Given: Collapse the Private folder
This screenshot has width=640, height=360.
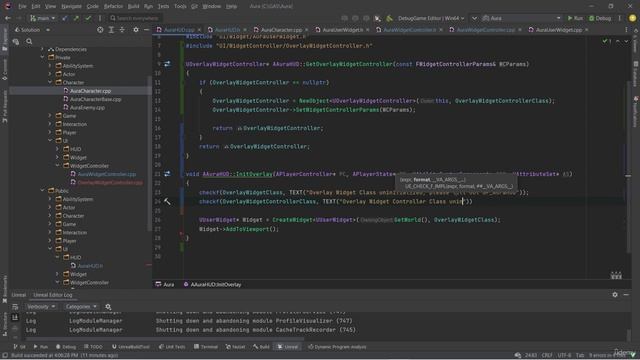Looking at the screenshot, I should pos(42,58).
